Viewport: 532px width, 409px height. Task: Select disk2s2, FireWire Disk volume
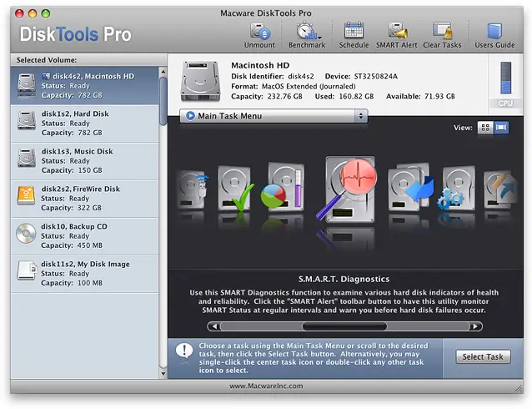point(84,199)
